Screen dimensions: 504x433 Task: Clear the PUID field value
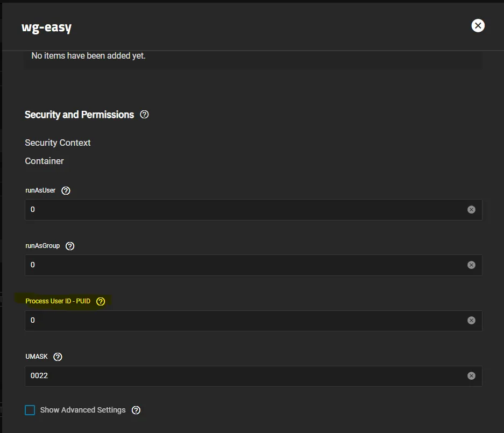tap(471, 321)
